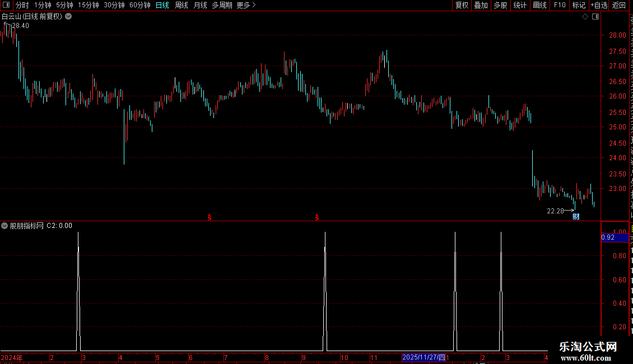
Task: Click the 白云山(日线.前复权) chart title
Action: pos(32,17)
